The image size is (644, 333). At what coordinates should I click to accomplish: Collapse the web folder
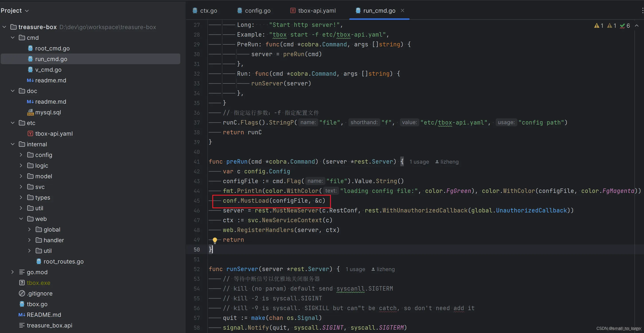pyautogui.click(x=21, y=219)
